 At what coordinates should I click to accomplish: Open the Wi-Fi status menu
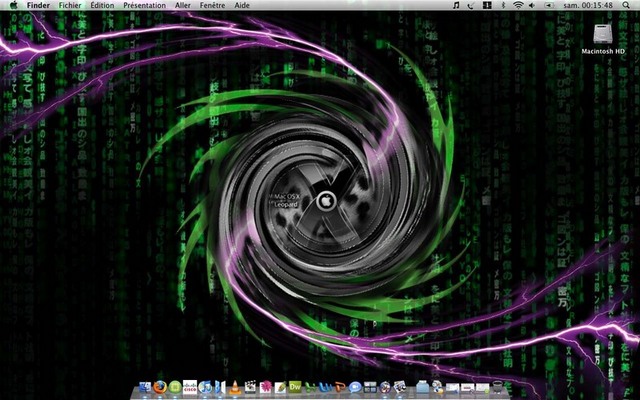click(x=518, y=5)
